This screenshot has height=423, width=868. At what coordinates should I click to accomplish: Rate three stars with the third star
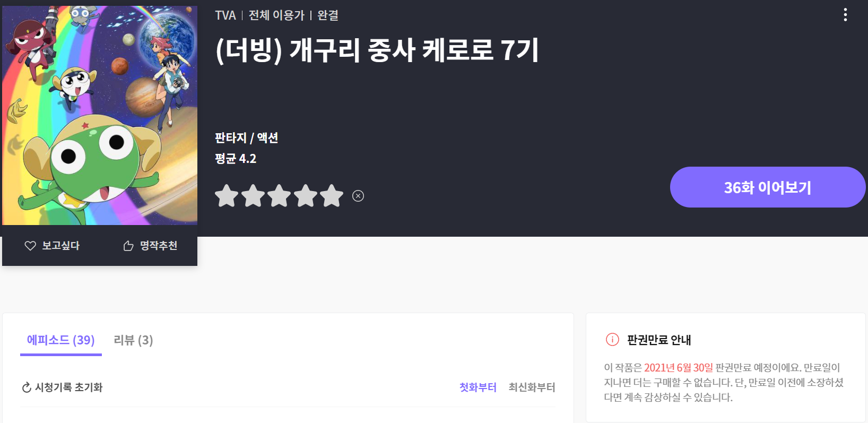[x=279, y=196]
